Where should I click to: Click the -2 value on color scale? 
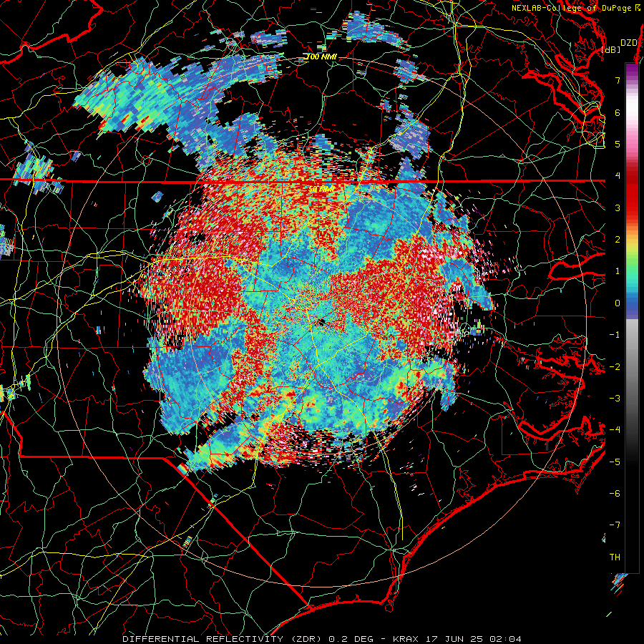pos(615,366)
